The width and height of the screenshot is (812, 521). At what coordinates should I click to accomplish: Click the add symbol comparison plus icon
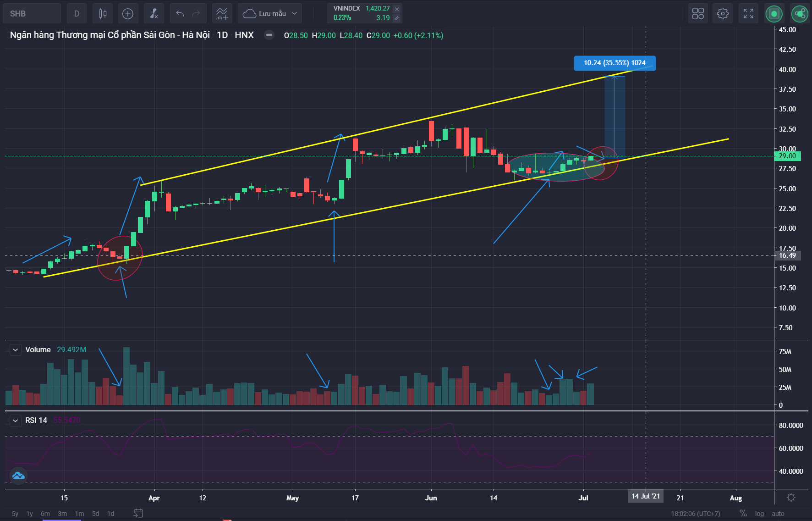tap(128, 14)
